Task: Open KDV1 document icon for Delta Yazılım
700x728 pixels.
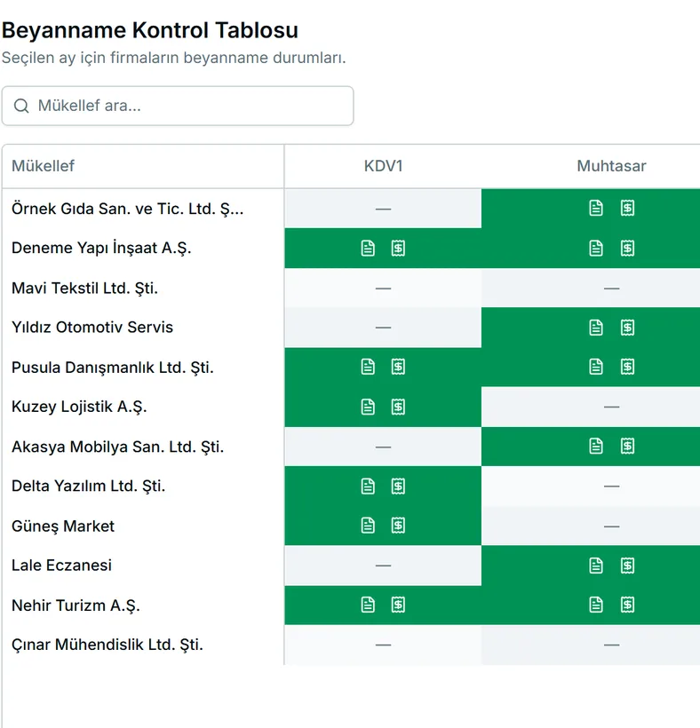Action: tap(368, 487)
